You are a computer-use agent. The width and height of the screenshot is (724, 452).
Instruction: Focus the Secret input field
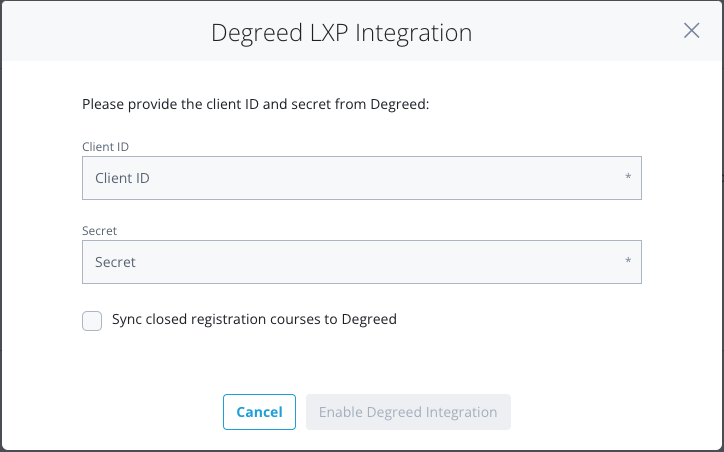(362, 262)
